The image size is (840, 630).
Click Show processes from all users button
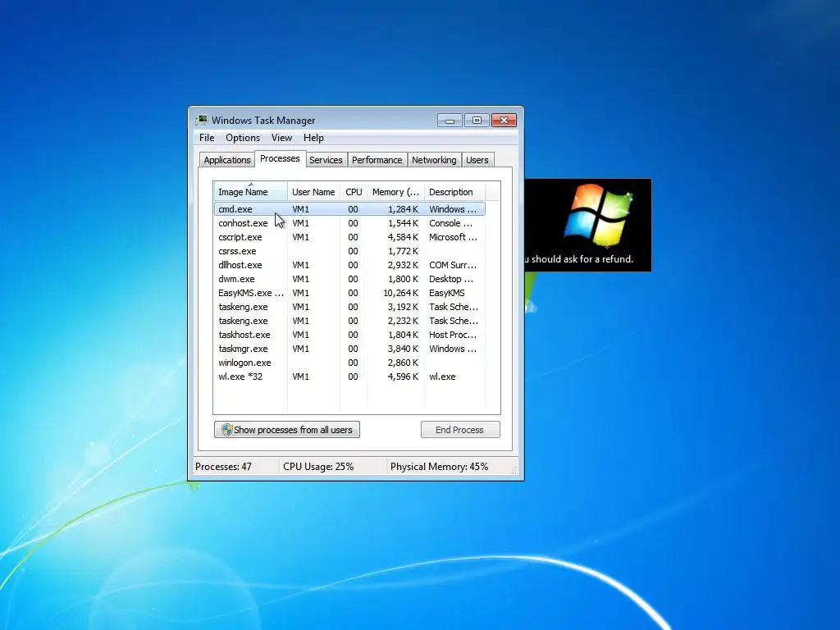287,430
